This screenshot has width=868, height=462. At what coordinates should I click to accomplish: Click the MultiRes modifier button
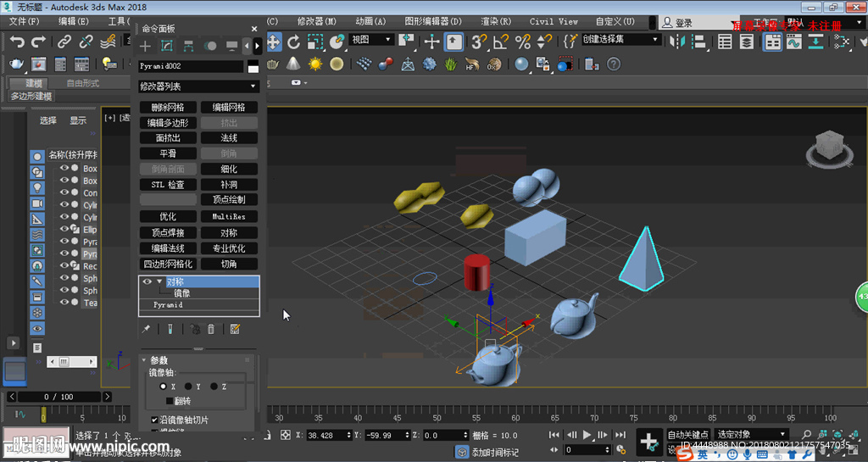[x=229, y=216]
